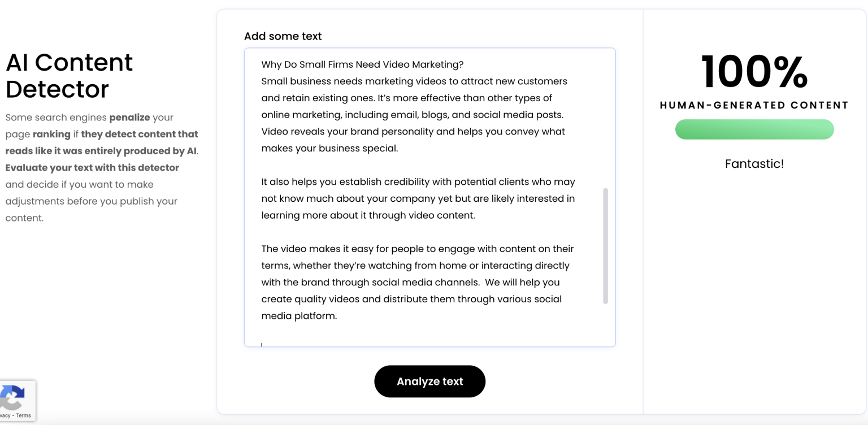The image size is (868, 425).
Task: Click the bold word "ranking" in the sidebar text
Action: 51,135
